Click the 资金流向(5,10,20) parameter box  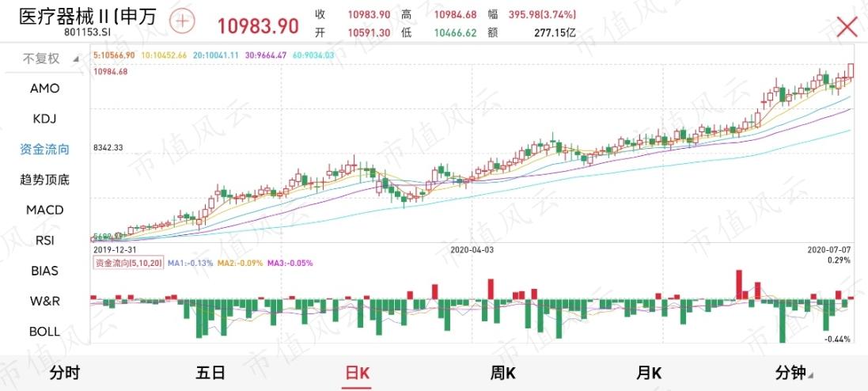pyautogui.click(x=128, y=264)
